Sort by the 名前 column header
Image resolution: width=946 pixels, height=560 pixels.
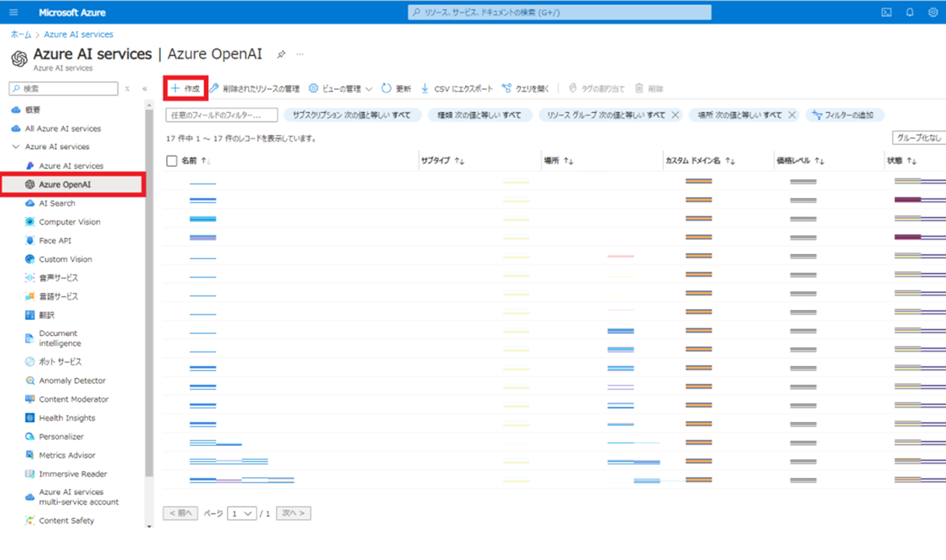[x=195, y=161]
